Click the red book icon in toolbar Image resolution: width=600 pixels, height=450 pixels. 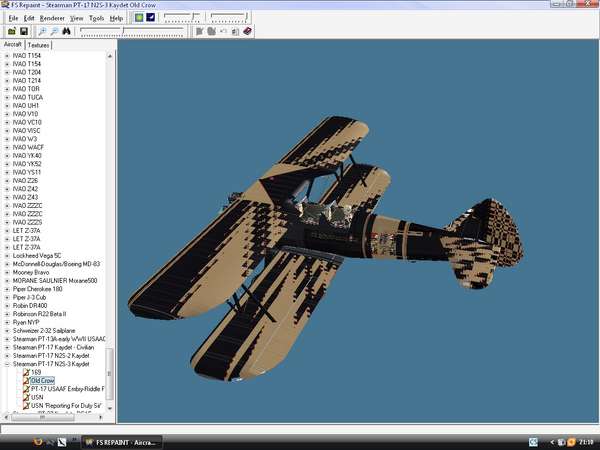pos(247,31)
